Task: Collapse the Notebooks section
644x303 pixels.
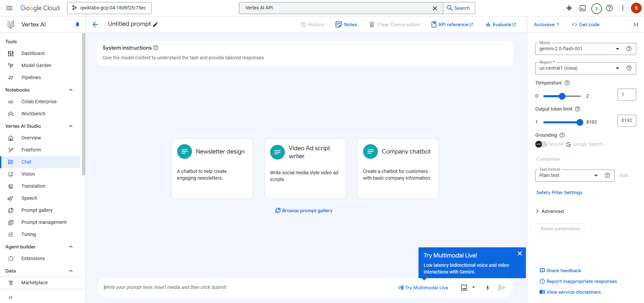Action: (x=71, y=90)
